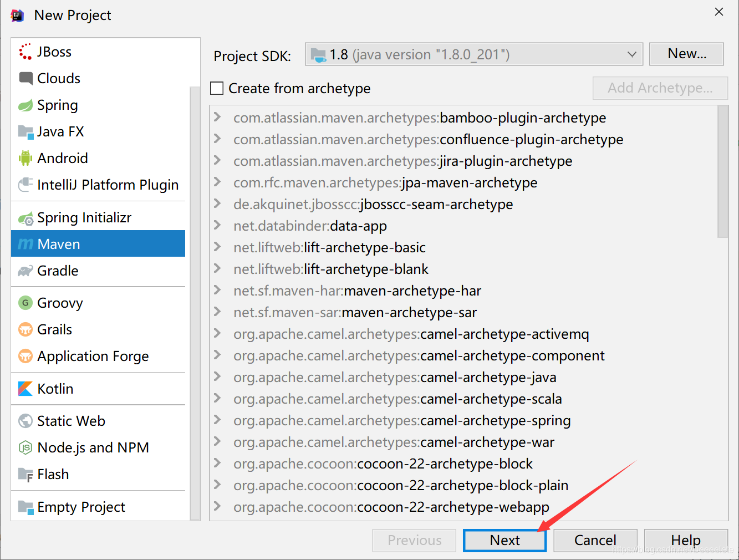Select camel-archetype-spring row
739x560 pixels.
(463, 420)
